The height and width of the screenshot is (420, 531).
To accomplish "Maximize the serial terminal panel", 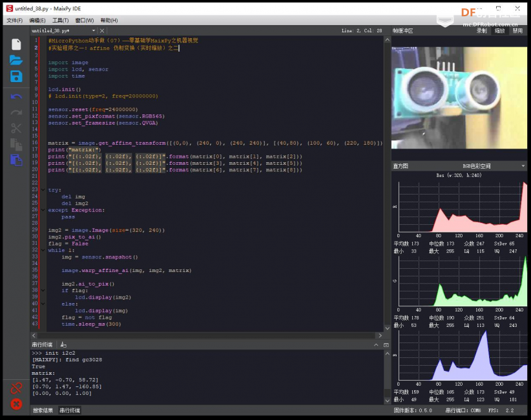I will (x=386, y=345).
